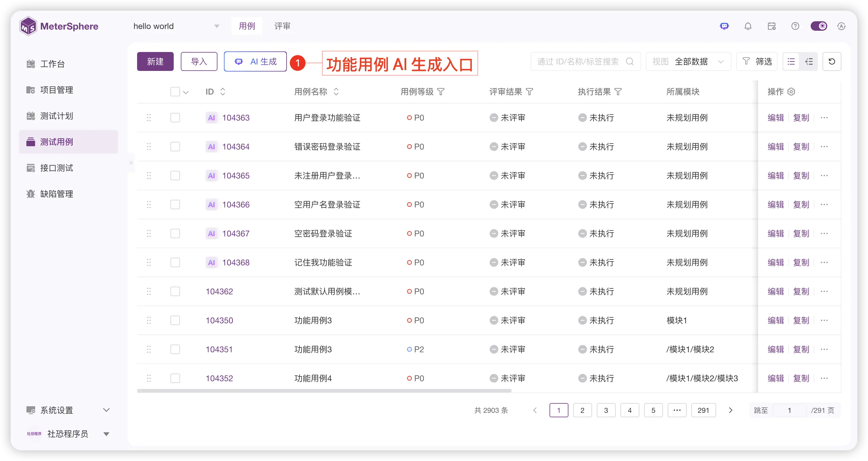Viewport: 868px width, 461px height.
Task: Open more actions for case 104366
Action: [x=824, y=204]
